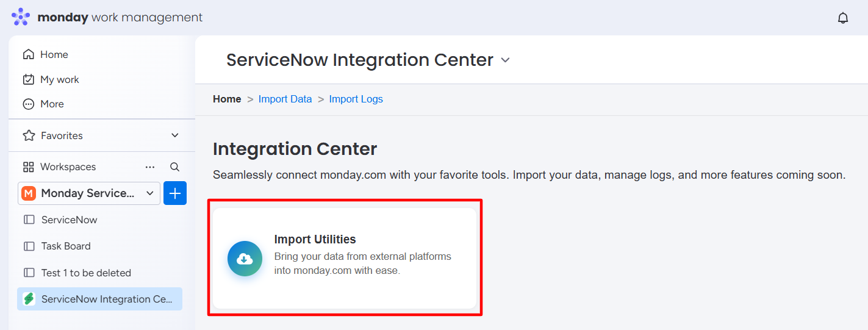868x330 pixels.
Task: Click the Home breadcrumb
Action: pyautogui.click(x=227, y=99)
